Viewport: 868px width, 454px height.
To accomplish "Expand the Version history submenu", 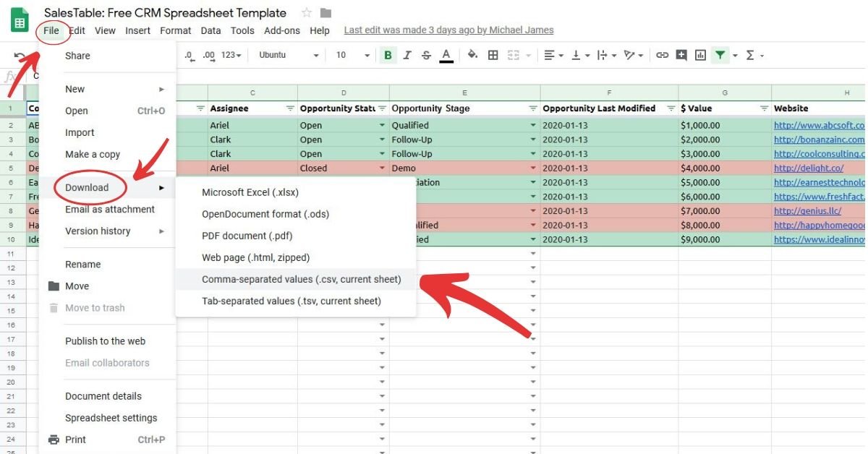I will click(x=109, y=231).
